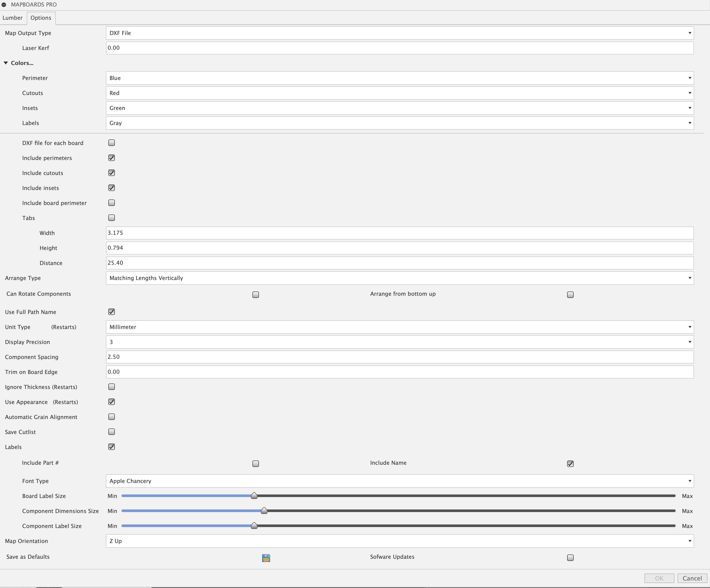This screenshot has width=710, height=588.
Task: Open the Perimeter color dropdown
Action: point(400,78)
